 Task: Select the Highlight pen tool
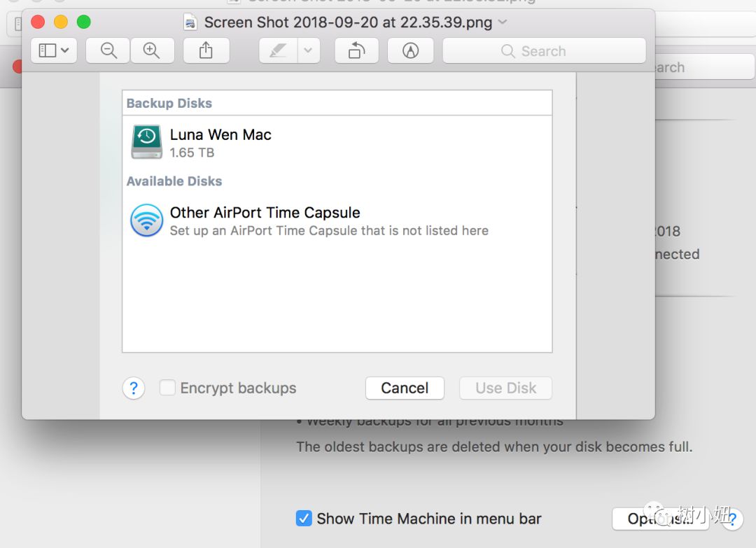278,50
